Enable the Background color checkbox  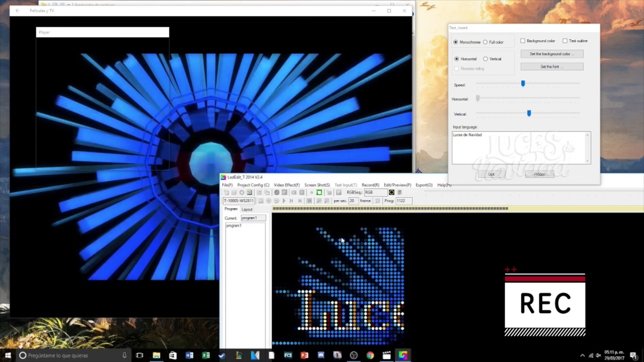click(523, 41)
